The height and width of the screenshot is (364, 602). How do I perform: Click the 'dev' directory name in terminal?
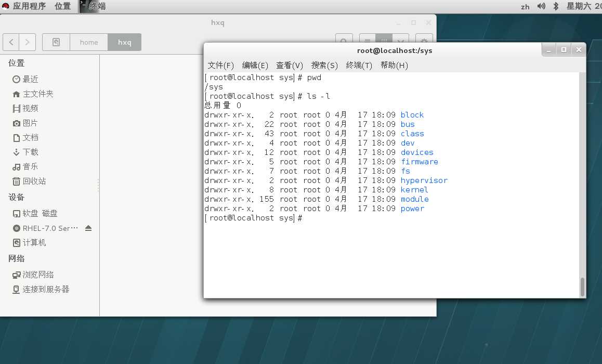click(408, 143)
